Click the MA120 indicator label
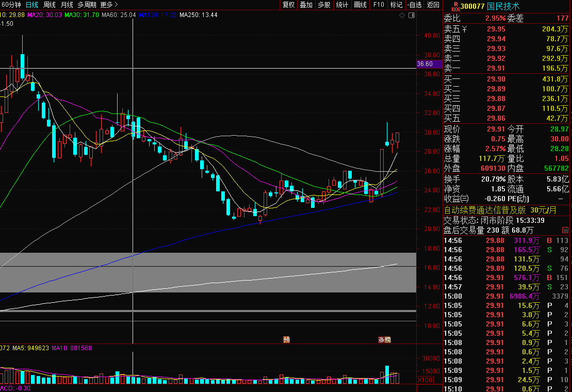572x392 pixels. click(158, 15)
